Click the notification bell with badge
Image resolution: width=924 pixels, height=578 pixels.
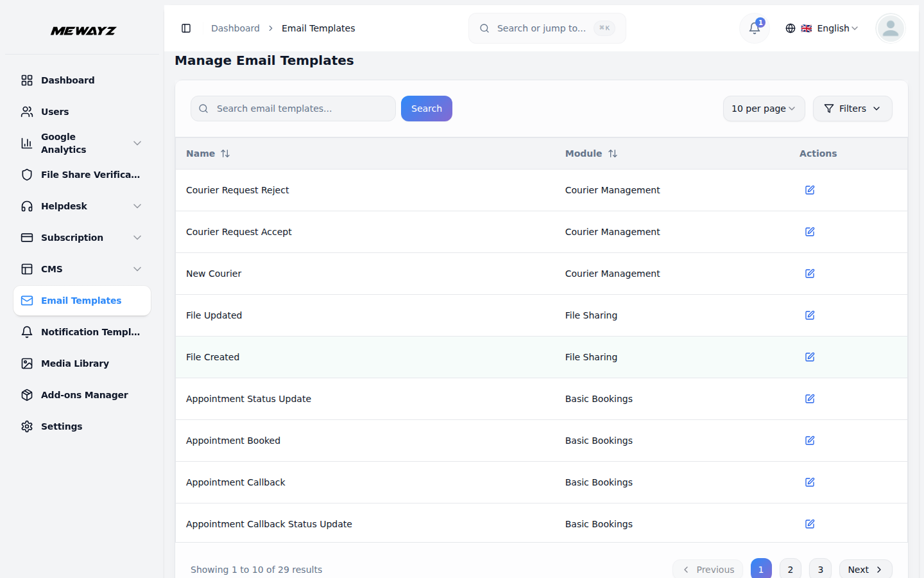click(x=754, y=28)
